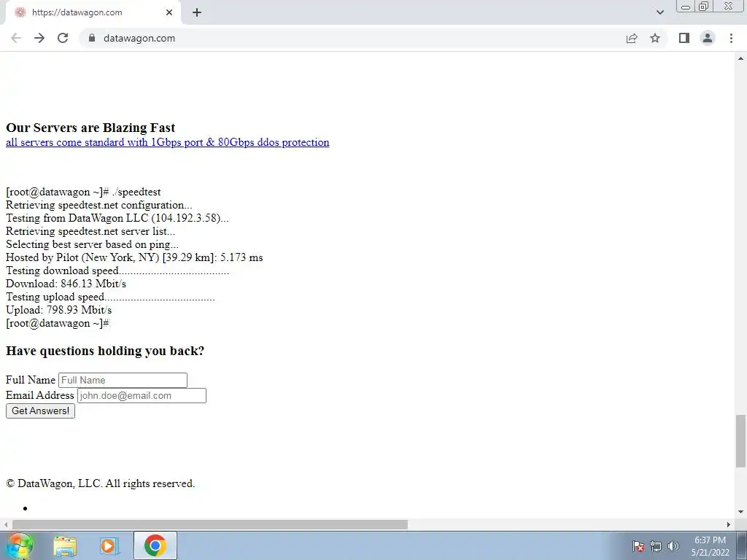Click the vertical scrollbar up arrow
This screenshot has height=560, width=747.
tap(740, 58)
